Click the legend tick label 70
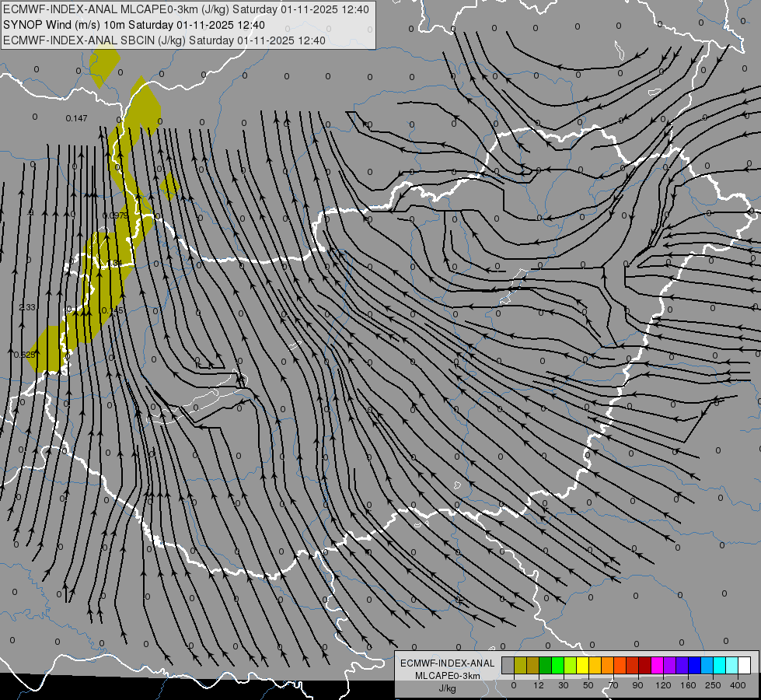This screenshot has width=761, height=700. click(x=613, y=685)
